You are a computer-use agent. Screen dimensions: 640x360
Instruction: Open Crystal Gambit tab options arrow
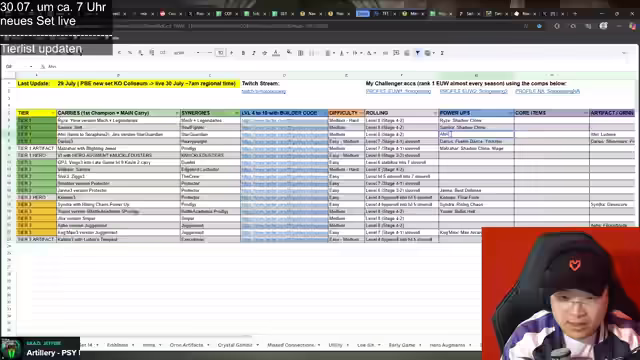pyautogui.click(x=258, y=345)
